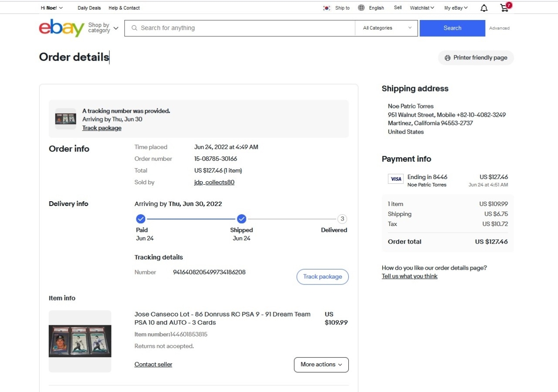This screenshot has width=558, height=392.
Task: Click the eBay logo
Action: pyautogui.click(x=61, y=28)
